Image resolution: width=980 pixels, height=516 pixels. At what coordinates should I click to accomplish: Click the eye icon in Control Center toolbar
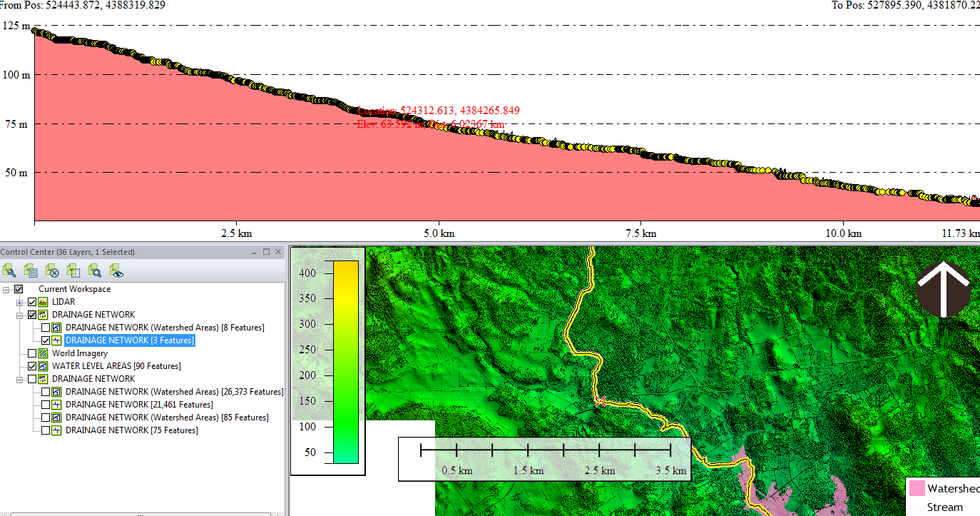116,270
